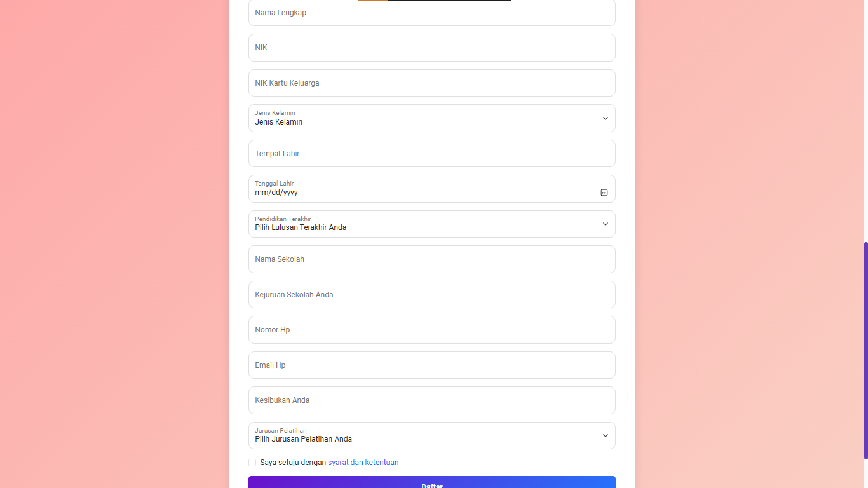The width and height of the screenshot is (868, 488).
Task: Click the Nama Lengkap input field
Action: tap(431, 13)
